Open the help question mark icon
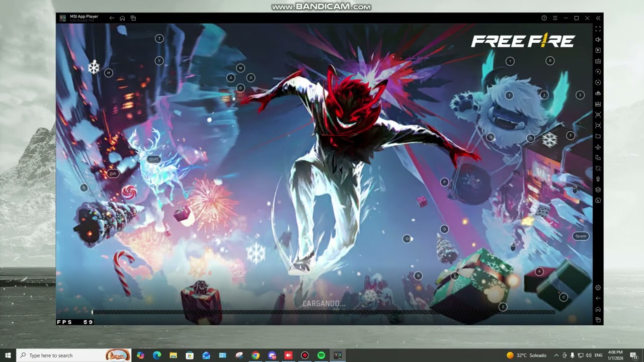This screenshot has width=644, height=362. [x=544, y=18]
